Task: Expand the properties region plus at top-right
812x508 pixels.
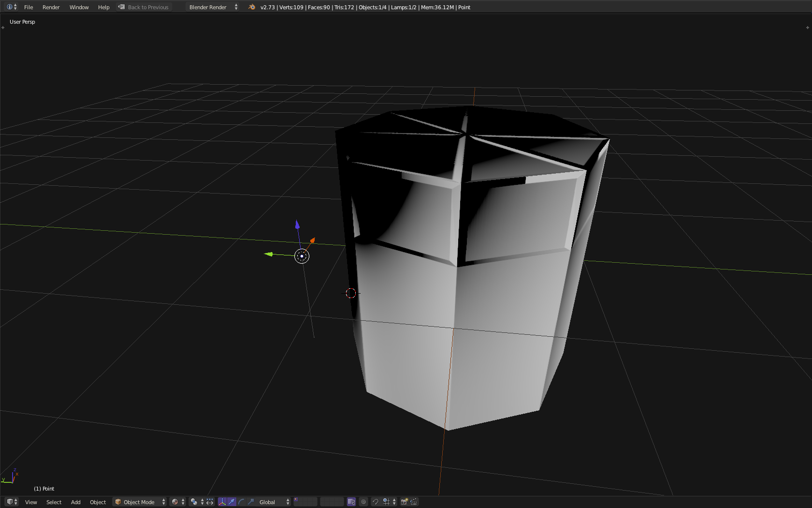Action: [808, 28]
